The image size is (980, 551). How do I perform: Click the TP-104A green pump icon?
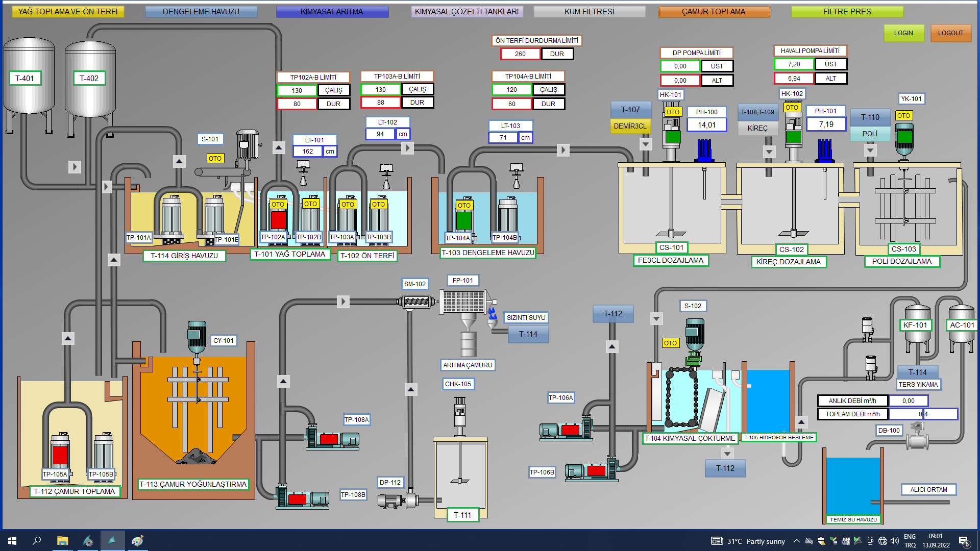(463, 221)
